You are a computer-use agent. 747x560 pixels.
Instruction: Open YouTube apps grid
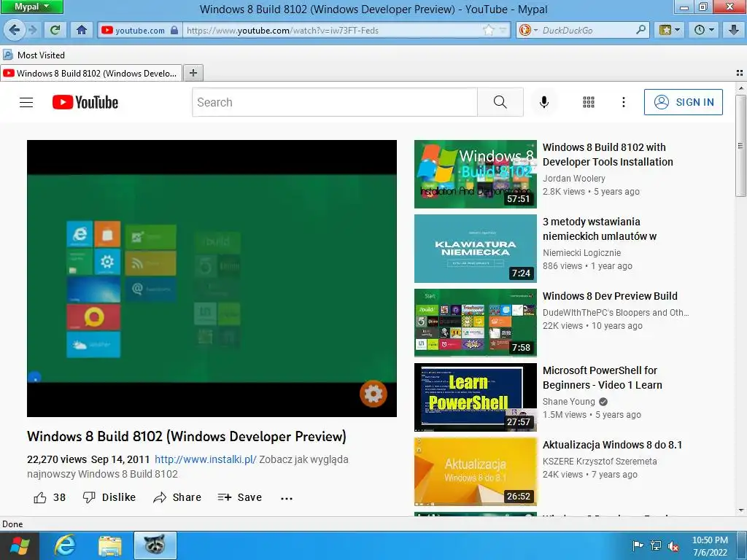[589, 102]
